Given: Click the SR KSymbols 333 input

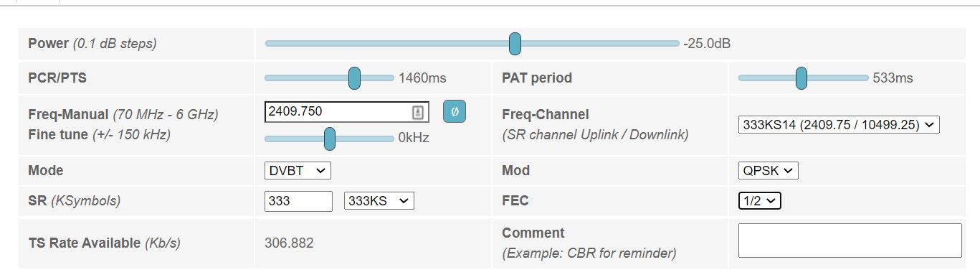Looking at the screenshot, I should click(298, 201).
